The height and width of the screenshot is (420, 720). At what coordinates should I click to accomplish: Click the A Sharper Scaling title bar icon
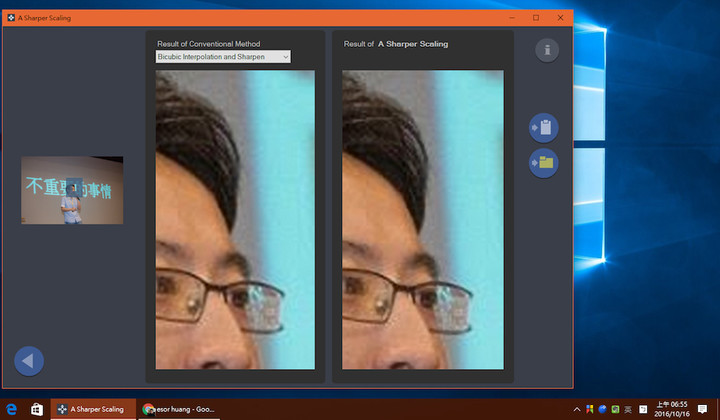(11, 18)
